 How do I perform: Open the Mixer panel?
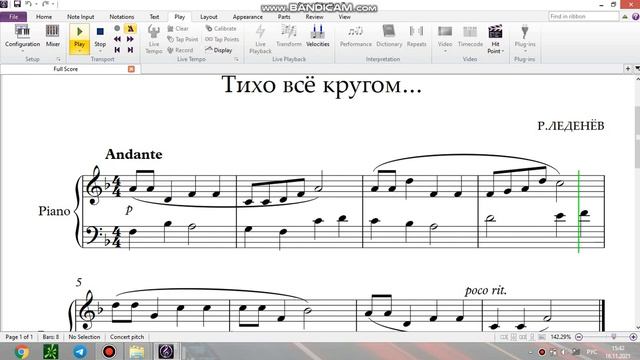point(53,35)
